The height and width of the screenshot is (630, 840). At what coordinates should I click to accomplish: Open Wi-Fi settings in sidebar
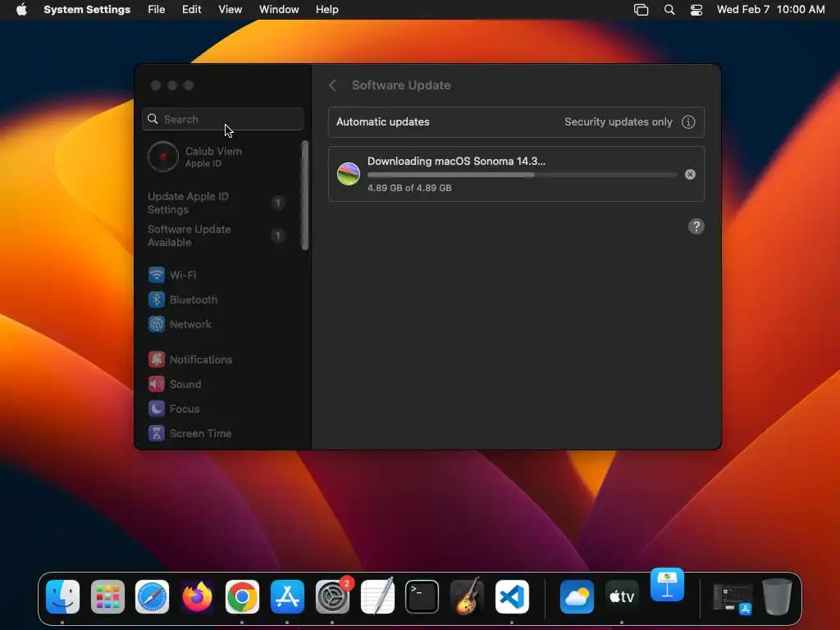click(x=172, y=275)
